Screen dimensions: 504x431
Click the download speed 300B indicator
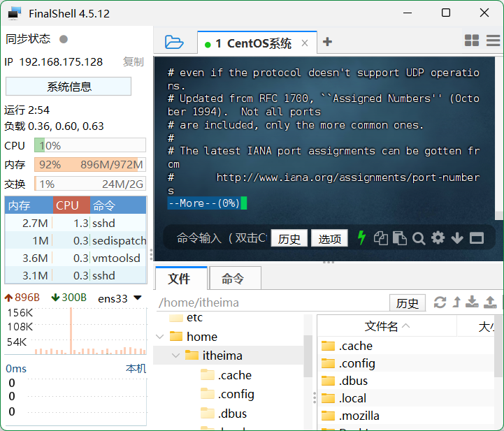(x=69, y=298)
